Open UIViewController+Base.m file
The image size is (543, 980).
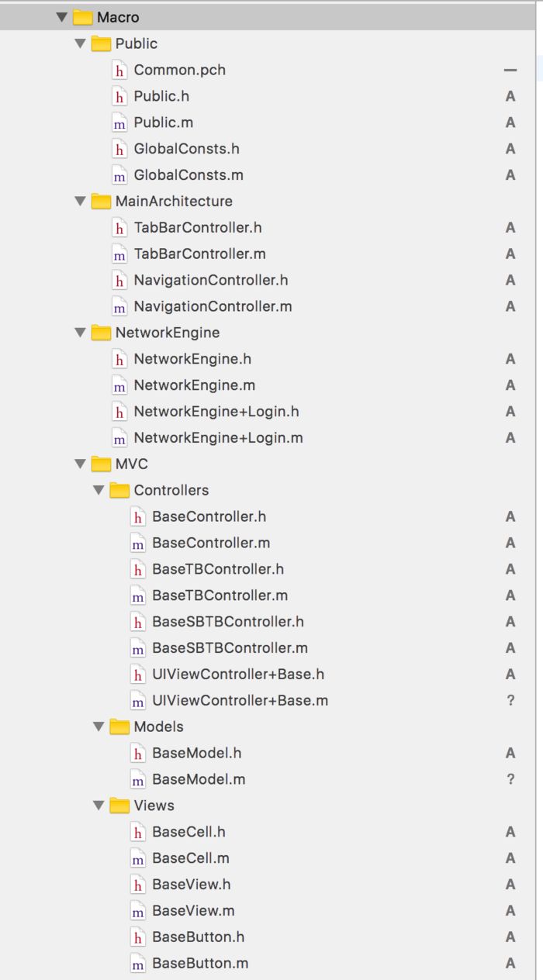(x=240, y=701)
